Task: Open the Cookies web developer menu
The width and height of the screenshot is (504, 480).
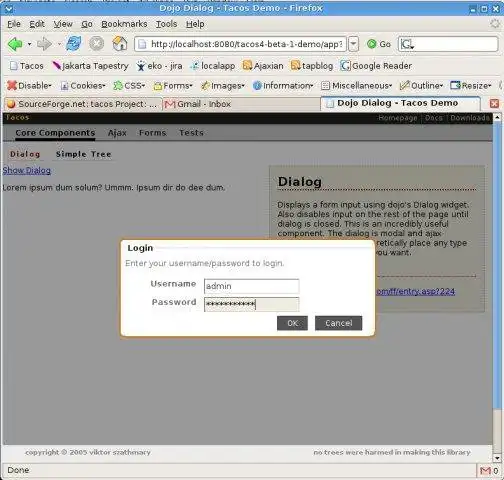Action: [x=83, y=86]
